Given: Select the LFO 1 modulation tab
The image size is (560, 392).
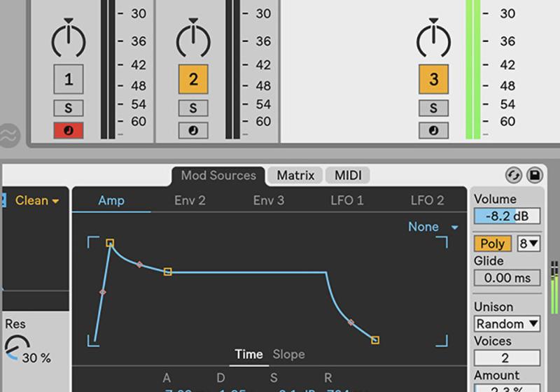Looking at the screenshot, I should (347, 200).
